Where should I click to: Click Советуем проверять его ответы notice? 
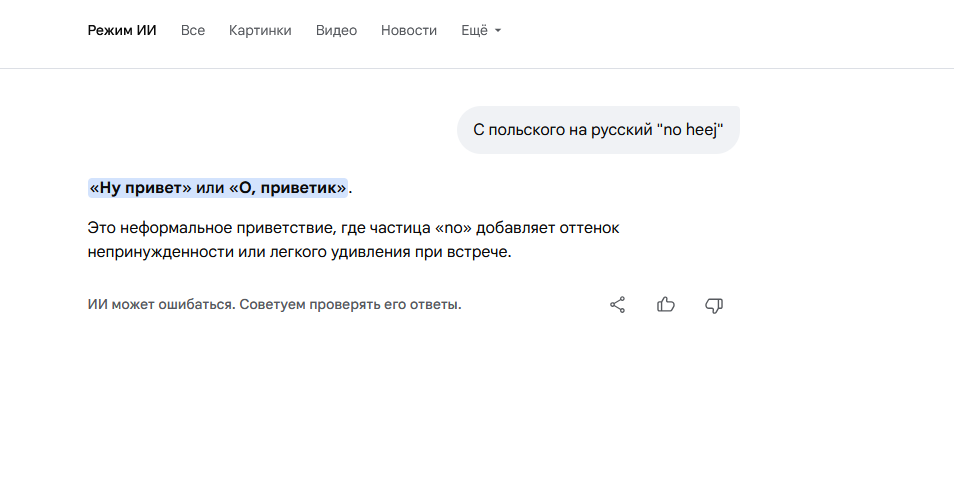(350, 304)
